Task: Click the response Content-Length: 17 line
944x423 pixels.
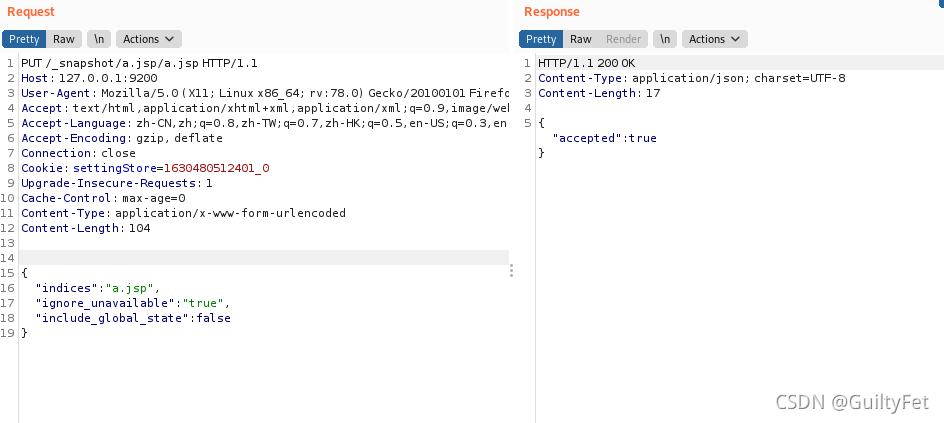Action: point(599,93)
